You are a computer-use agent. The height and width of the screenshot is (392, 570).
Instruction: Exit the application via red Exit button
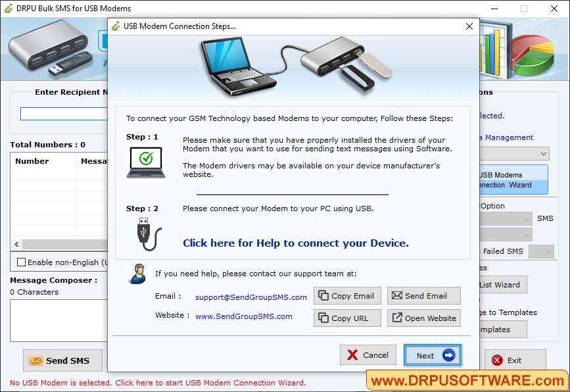click(515, 360)
